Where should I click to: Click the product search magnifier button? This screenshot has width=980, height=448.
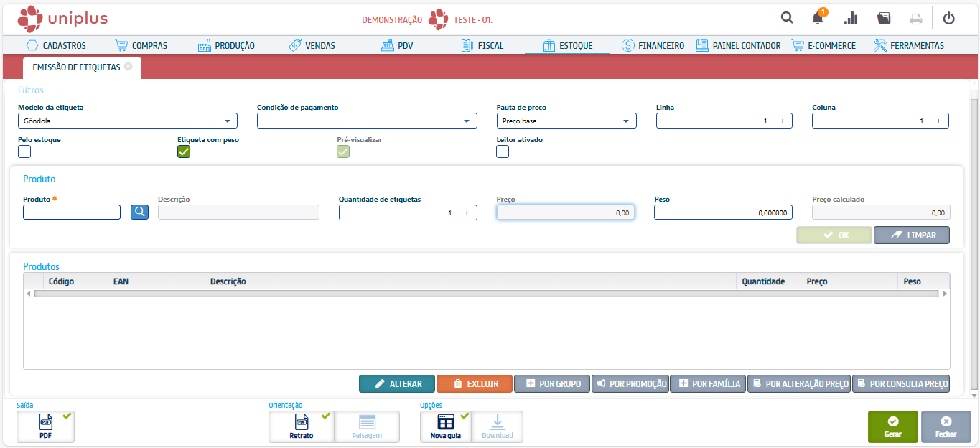point(139,212)
